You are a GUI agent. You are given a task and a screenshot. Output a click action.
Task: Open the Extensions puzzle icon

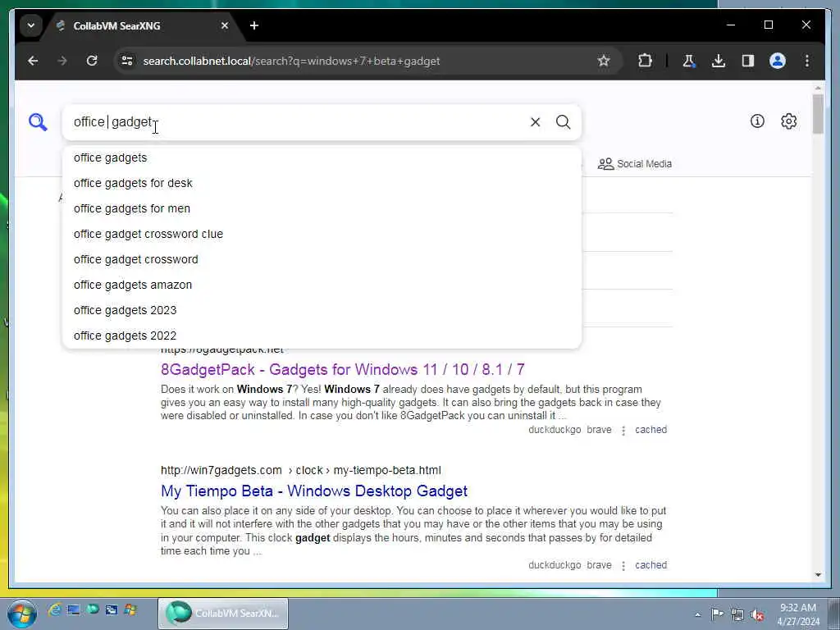[x=645, y=61]
